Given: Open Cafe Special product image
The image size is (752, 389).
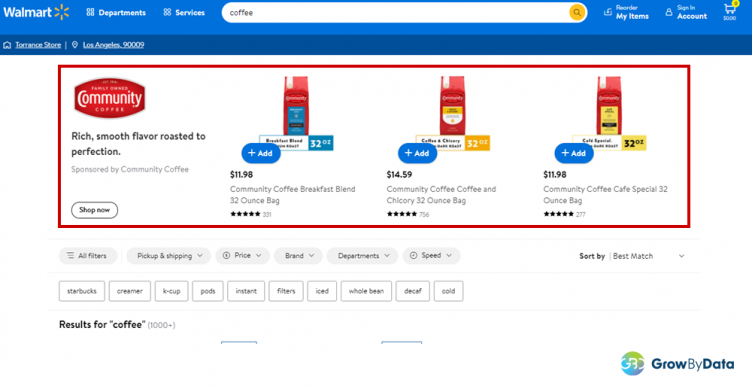Looking at the screenshot, I should coord(609,113).
